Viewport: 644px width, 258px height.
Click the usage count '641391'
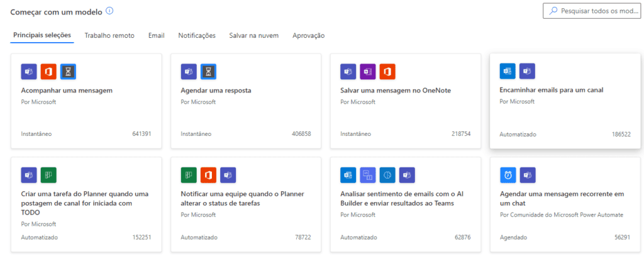[142, 134]
